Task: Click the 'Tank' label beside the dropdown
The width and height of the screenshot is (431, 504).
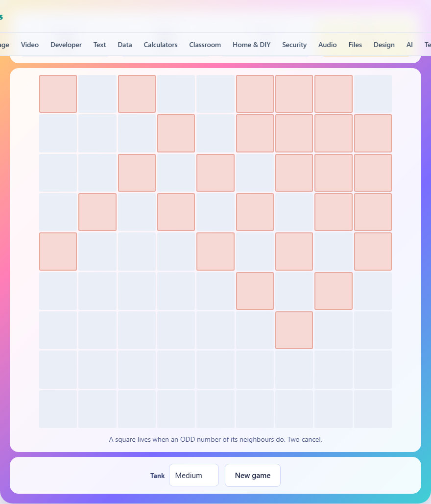Action: point(157,476)
